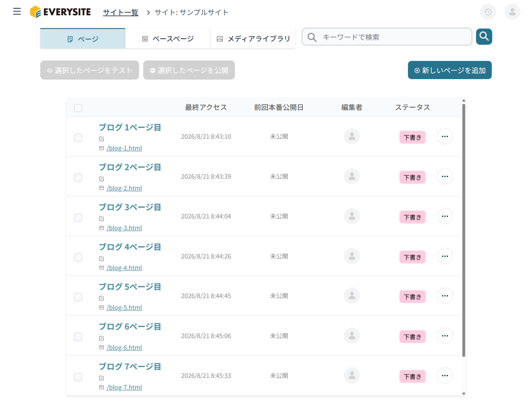The image size is (532, 401).
Task: Open the user account avatar
Action: pos(512,12)
